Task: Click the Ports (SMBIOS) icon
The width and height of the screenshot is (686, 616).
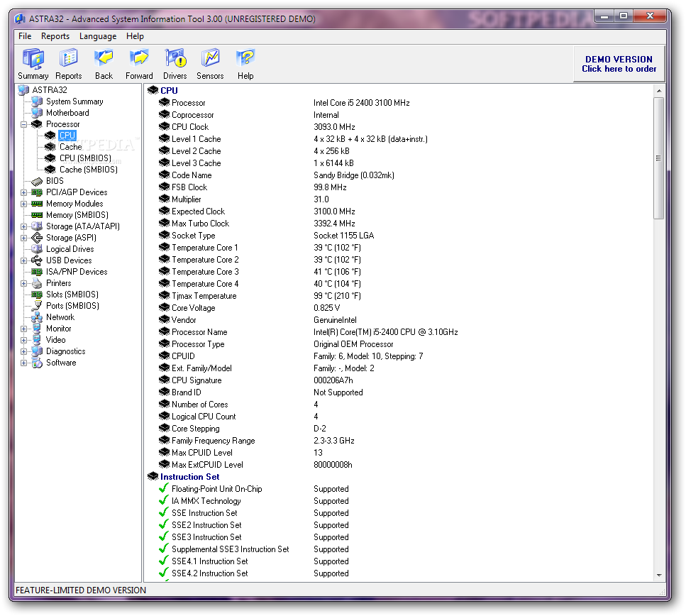Action: [37, 306]
